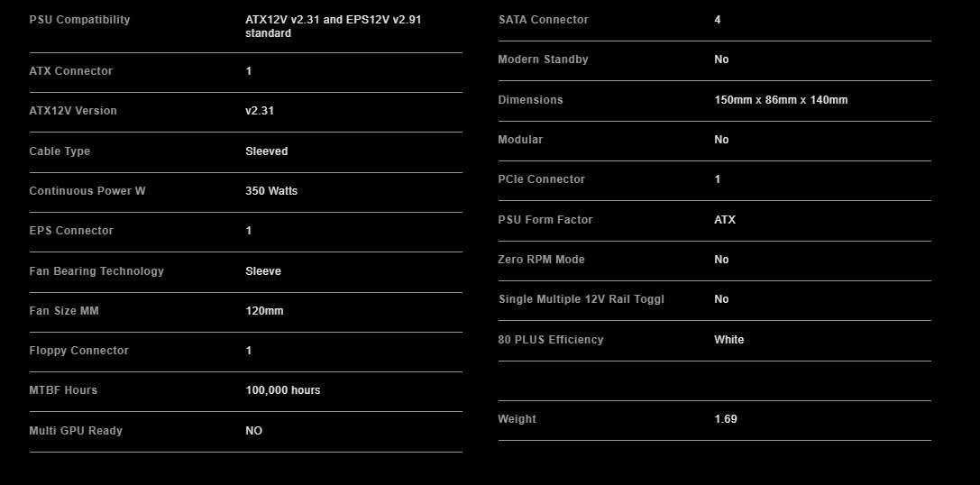This screenshot has height=485, width=980.
Task: Click the Continuous Power W label
Action: (87, 191)
